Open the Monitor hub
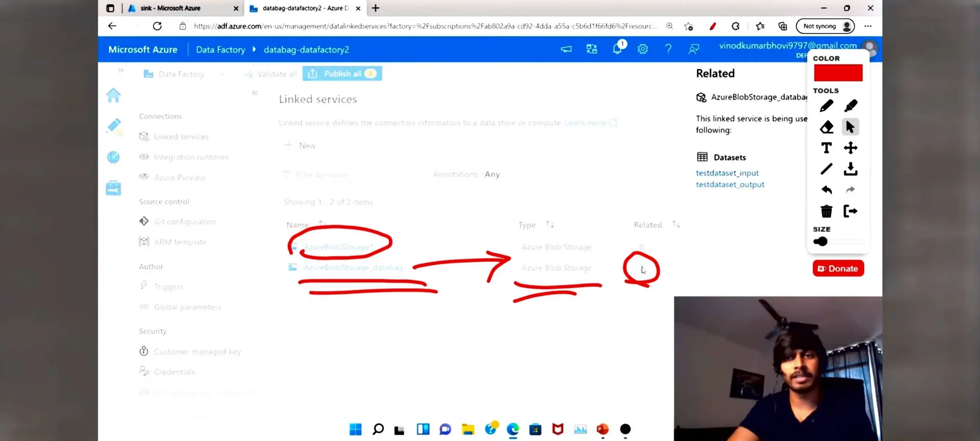Image resolution: width=980 pixels, height=441 pixels. (x=113, y=157)
